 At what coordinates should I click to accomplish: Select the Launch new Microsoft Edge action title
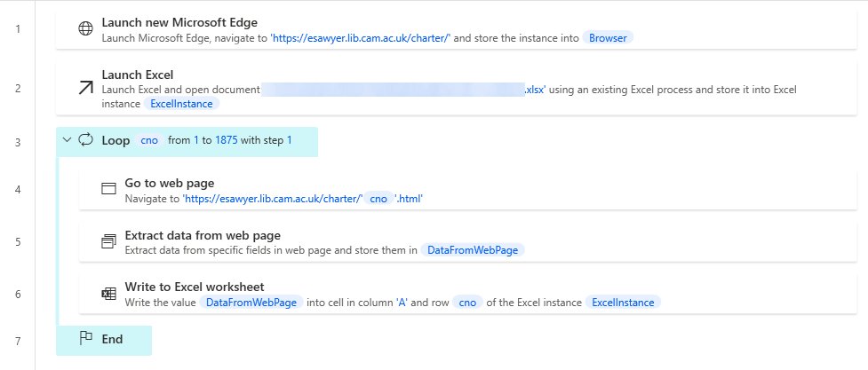[x=179, y=23]
